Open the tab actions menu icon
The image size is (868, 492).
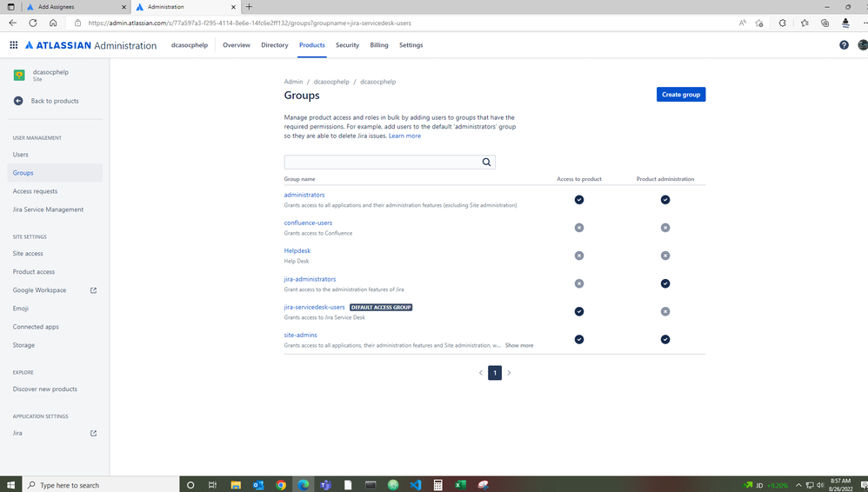click(10, 7)
